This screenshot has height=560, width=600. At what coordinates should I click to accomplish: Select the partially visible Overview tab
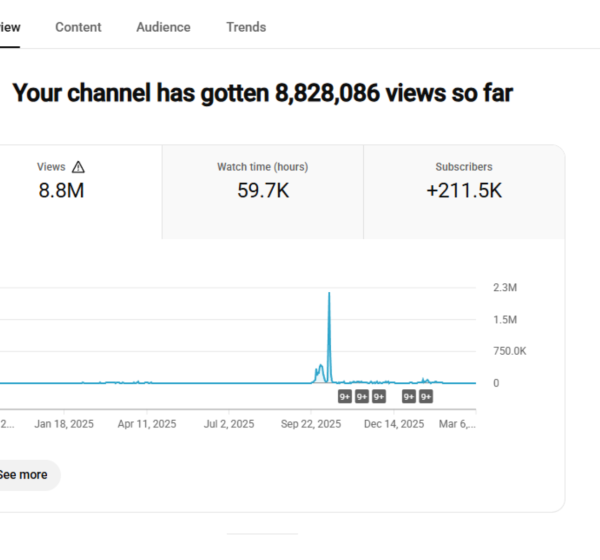tap(9, 27)
